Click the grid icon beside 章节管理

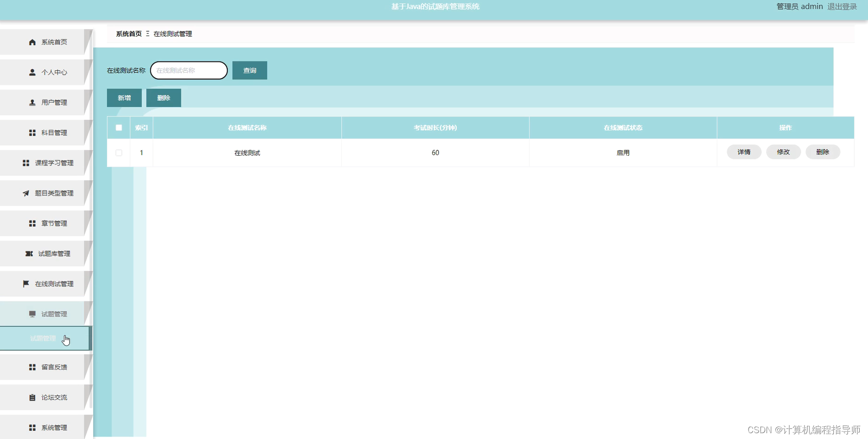click(32, 223)
